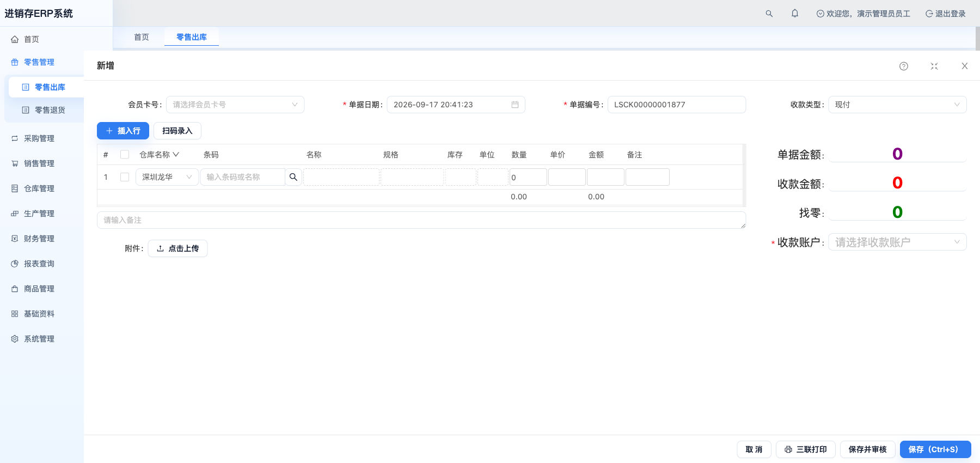
Task: Click the 财务管理 sidebar icon
Action: [x=15, y=239]
